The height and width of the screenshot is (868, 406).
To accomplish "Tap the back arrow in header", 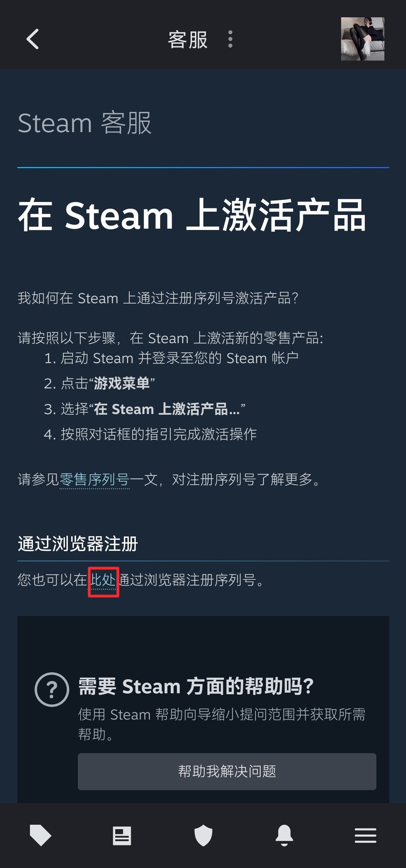I will click(x=33, y=39).
